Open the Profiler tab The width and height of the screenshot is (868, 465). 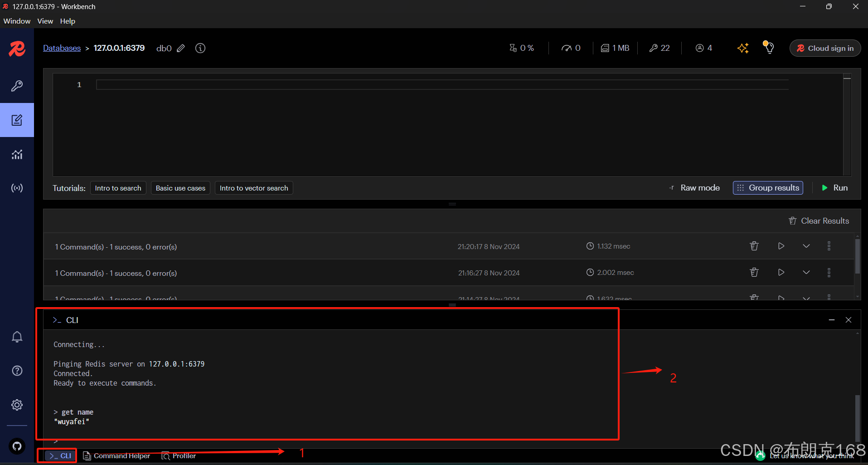(179, 455)
